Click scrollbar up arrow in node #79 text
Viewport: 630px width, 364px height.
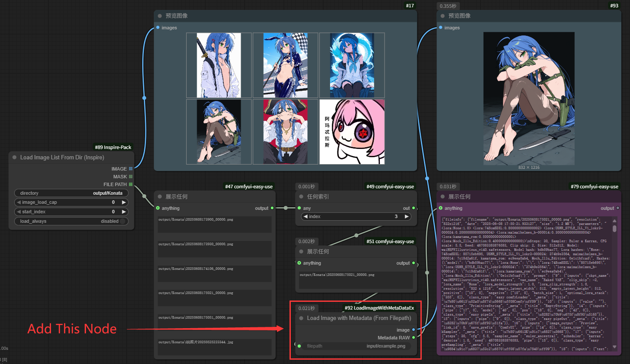pyautogui.click(x=614, y=221)
